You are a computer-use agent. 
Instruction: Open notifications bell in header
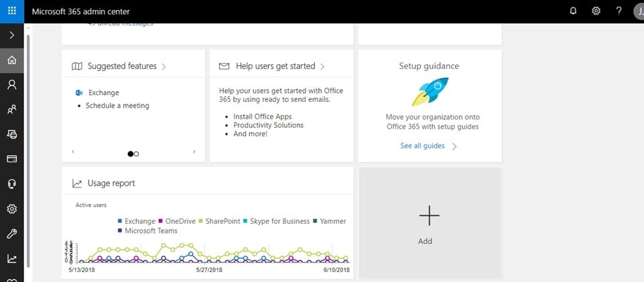point(573,11)
